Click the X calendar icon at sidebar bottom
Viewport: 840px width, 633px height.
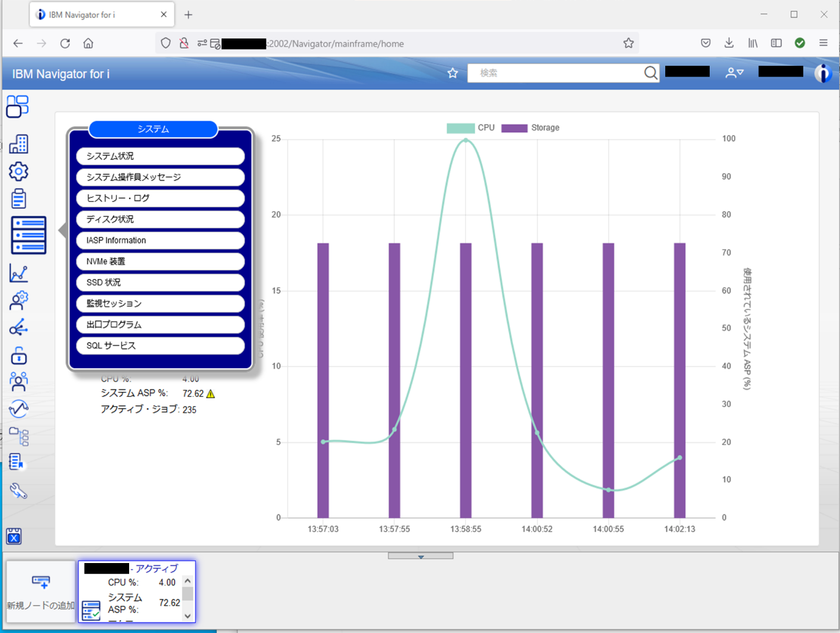[x=14, y=536]
